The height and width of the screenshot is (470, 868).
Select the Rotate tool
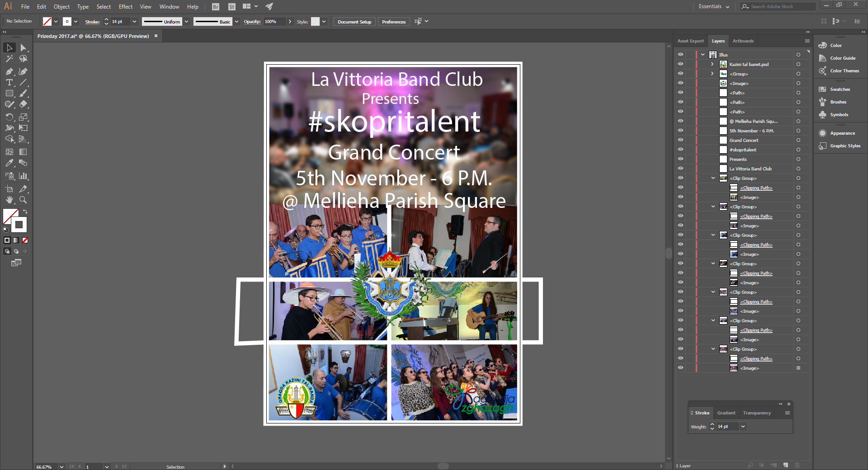pos(9,117)
